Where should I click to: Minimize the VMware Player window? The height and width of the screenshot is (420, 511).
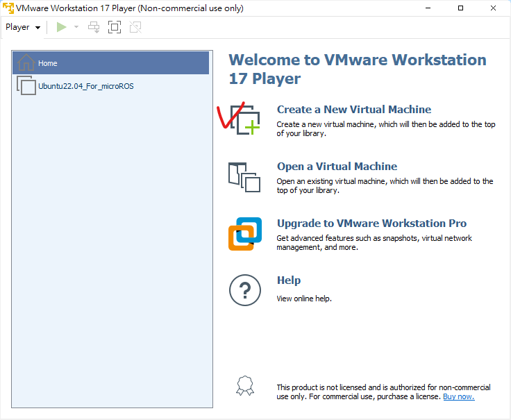point(428,8)
